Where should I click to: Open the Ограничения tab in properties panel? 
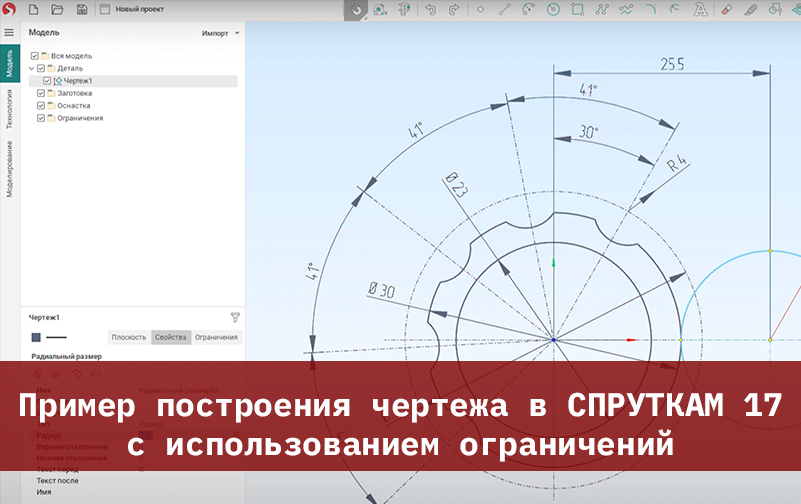[216, 337]
